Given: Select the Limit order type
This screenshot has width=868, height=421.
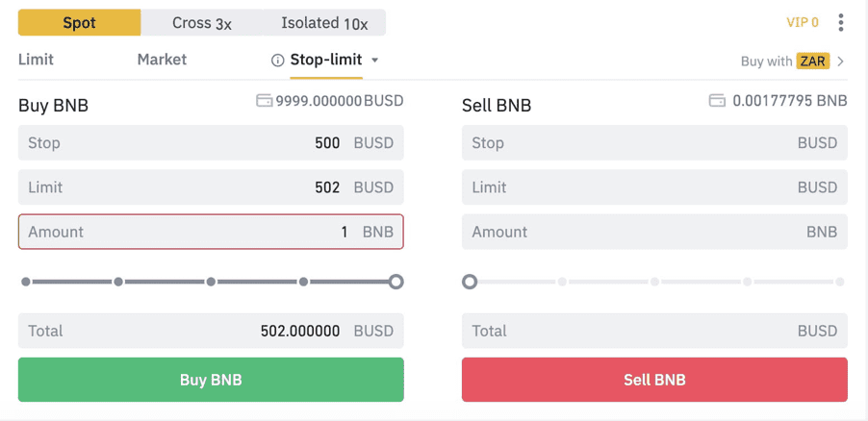Looking at the screenshot, I should 36,60.
